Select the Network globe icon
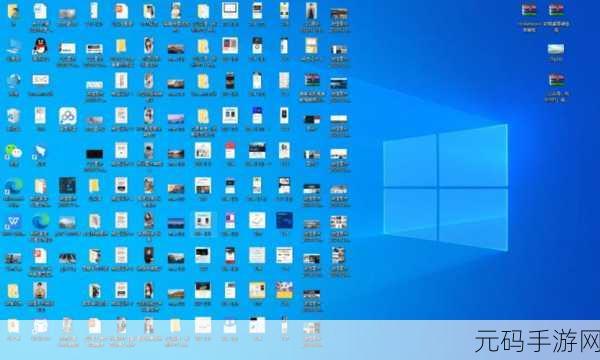The width and height of the screenshot is (600, 360). pos(13,81)
